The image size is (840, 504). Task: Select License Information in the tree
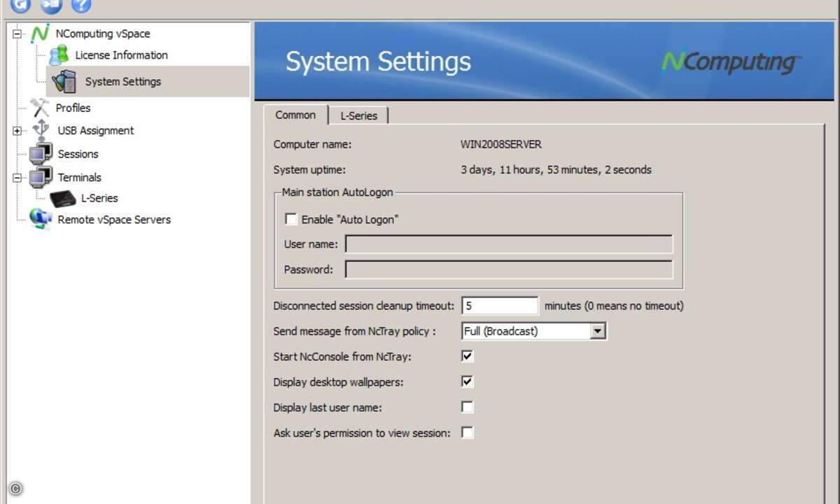pyautogui.click(x=122, y=55)
